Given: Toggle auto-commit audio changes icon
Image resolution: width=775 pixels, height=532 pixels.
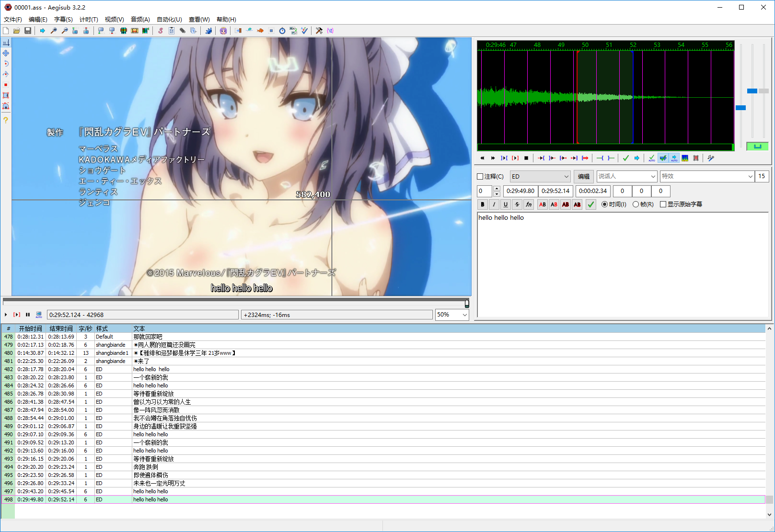Looking at the screenshot, I should point(651,158).
